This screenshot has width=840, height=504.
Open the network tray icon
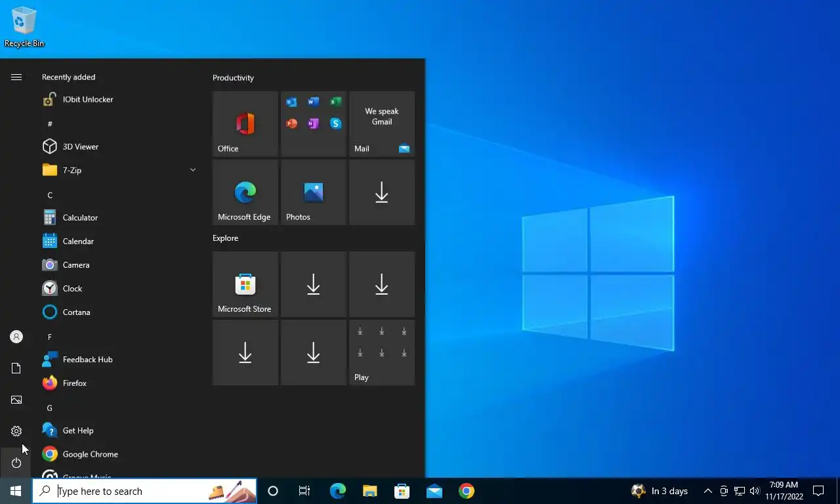(x=739, y=491)
